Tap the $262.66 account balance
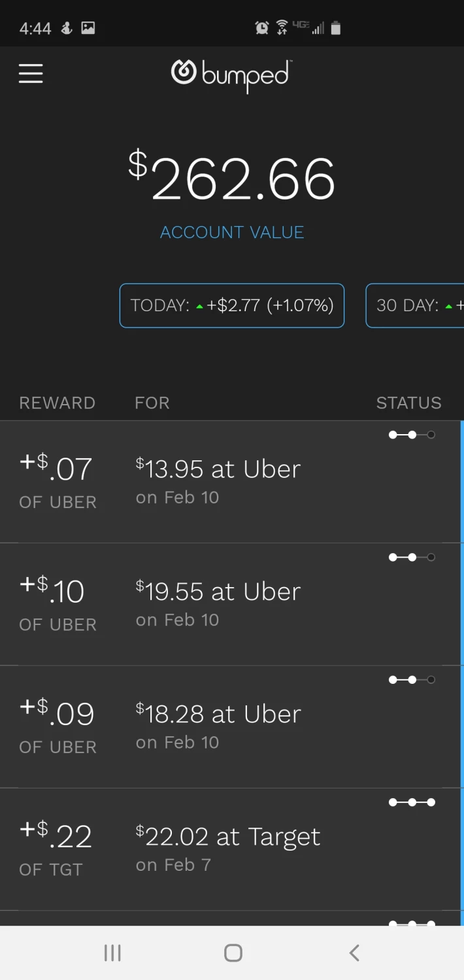The image size is (464, 980). point(232,177)
